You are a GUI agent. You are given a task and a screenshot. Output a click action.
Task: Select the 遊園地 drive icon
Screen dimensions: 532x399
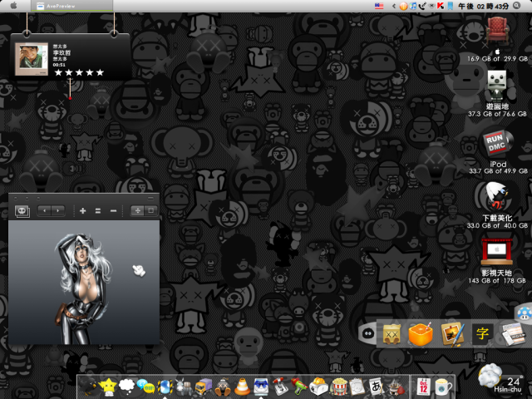(497, 85)
